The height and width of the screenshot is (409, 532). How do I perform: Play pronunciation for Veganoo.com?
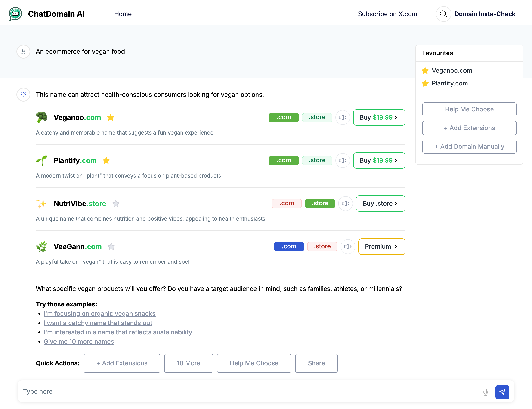(x=342, y=117)
